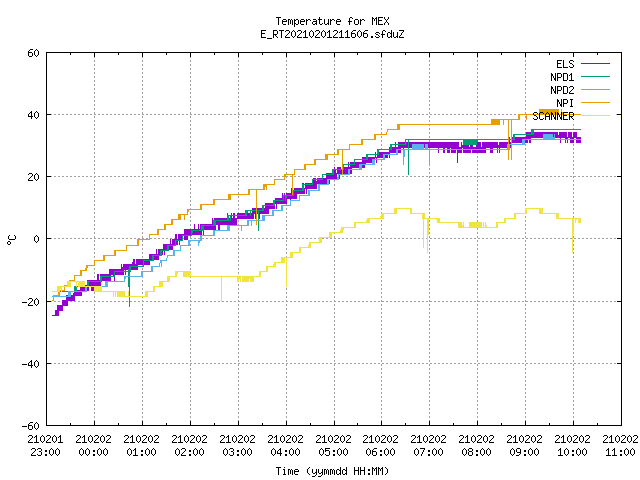Click the blue NPD2 legend line sample
Image resolution: width=640 pixels, height=480 pixels.
(595, 89)
